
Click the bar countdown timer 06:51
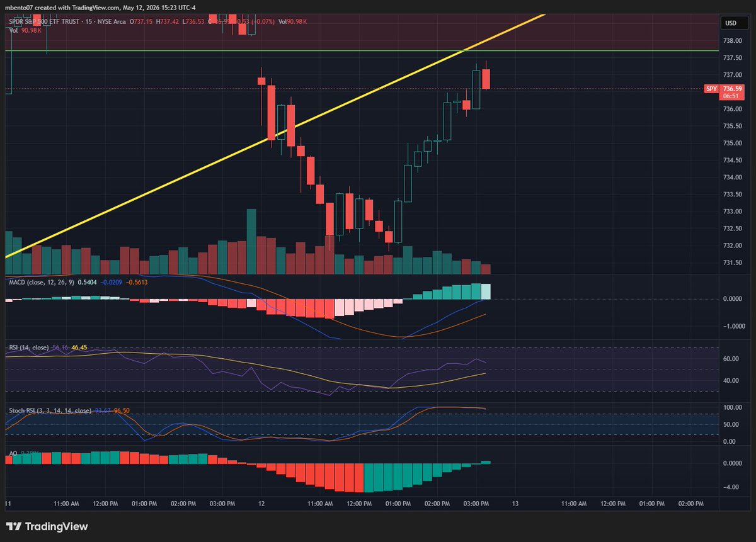[x=731, y=96]
